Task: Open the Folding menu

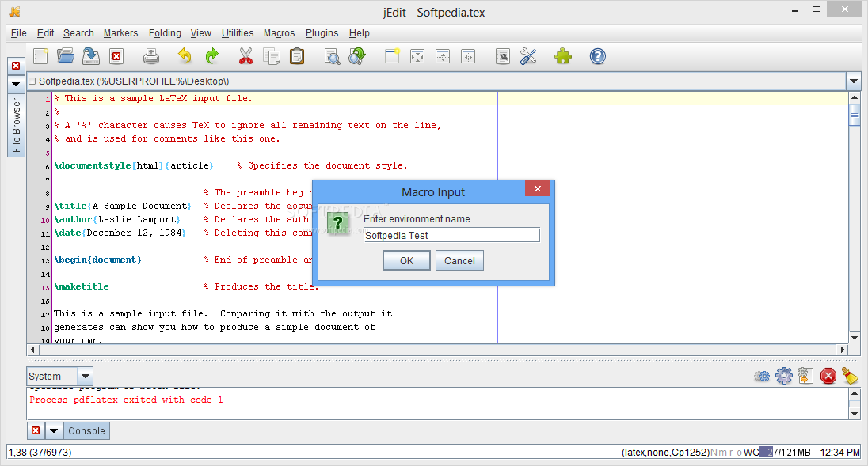Action: tap(165, 33)
